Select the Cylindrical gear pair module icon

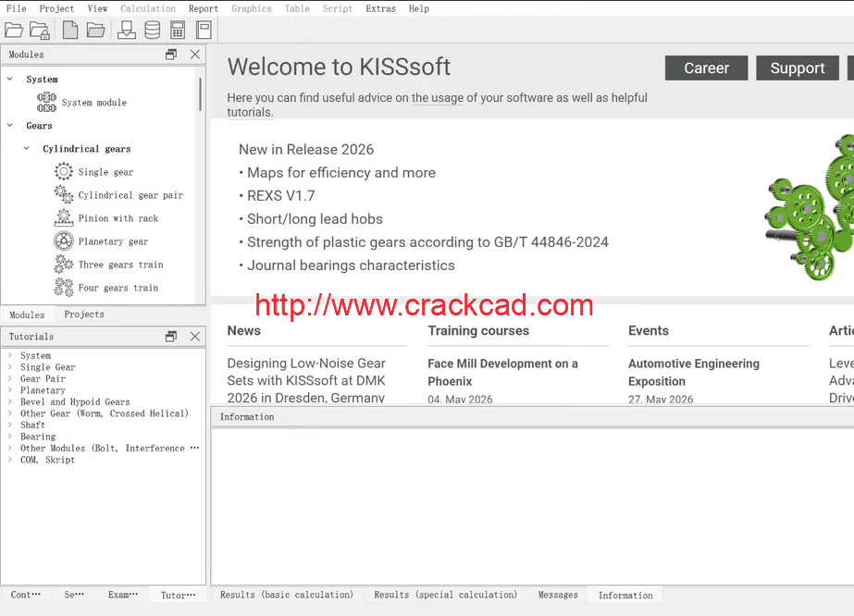63,194
